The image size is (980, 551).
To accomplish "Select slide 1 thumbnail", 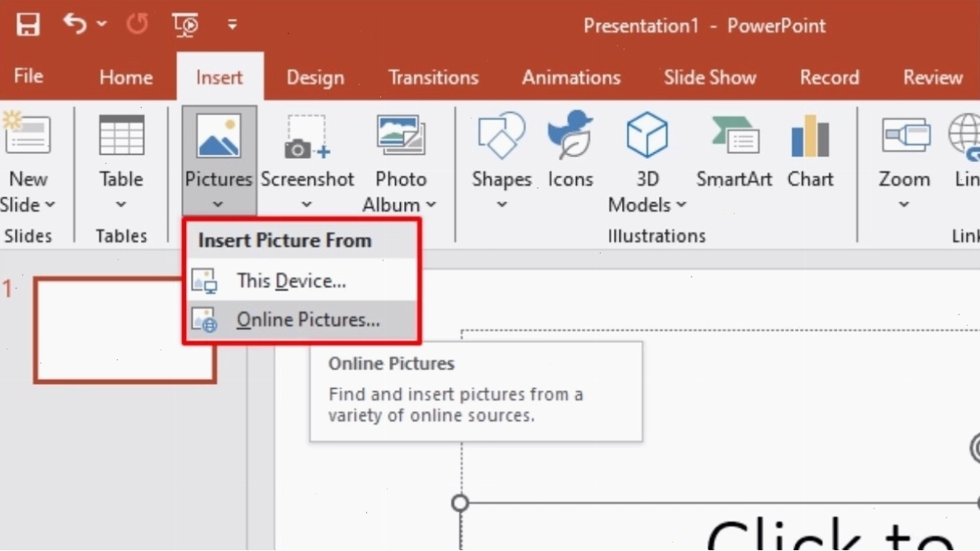I will [125, 330].
